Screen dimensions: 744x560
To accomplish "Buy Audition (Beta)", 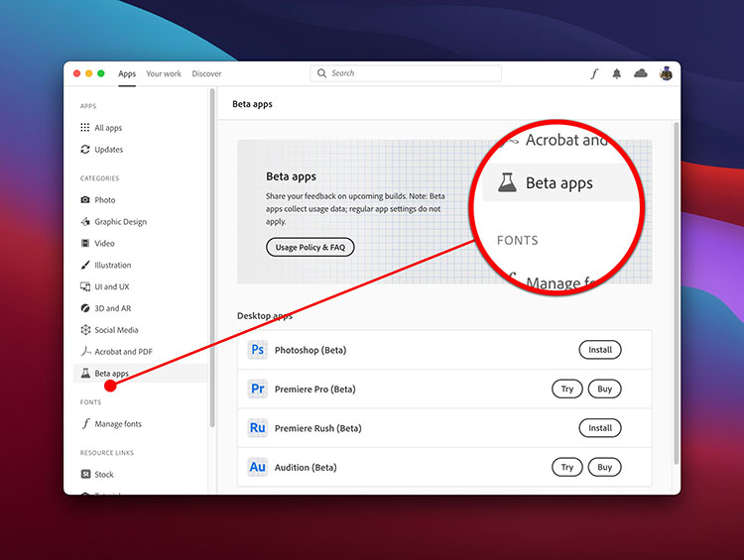I will (604, 467).
